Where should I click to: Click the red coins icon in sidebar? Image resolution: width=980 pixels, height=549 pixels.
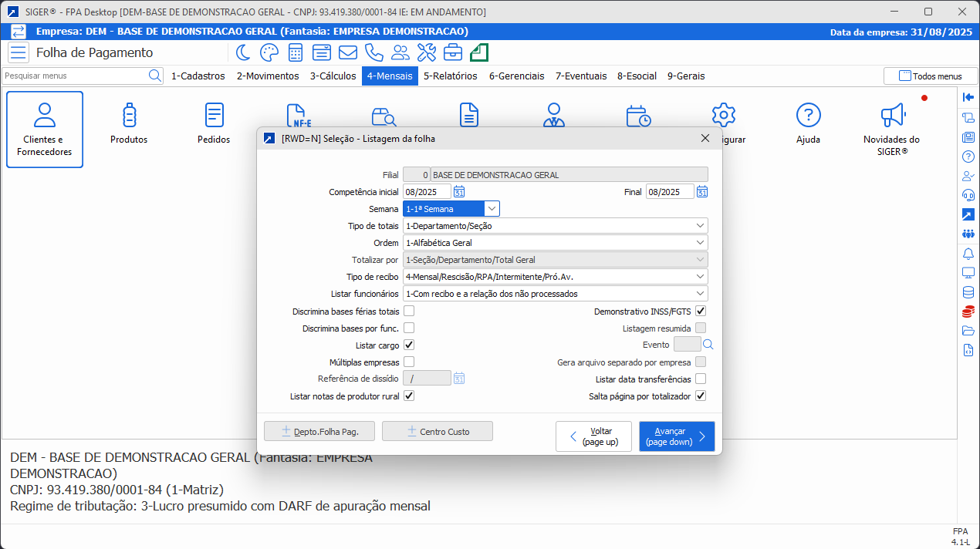tap(968, 312)
